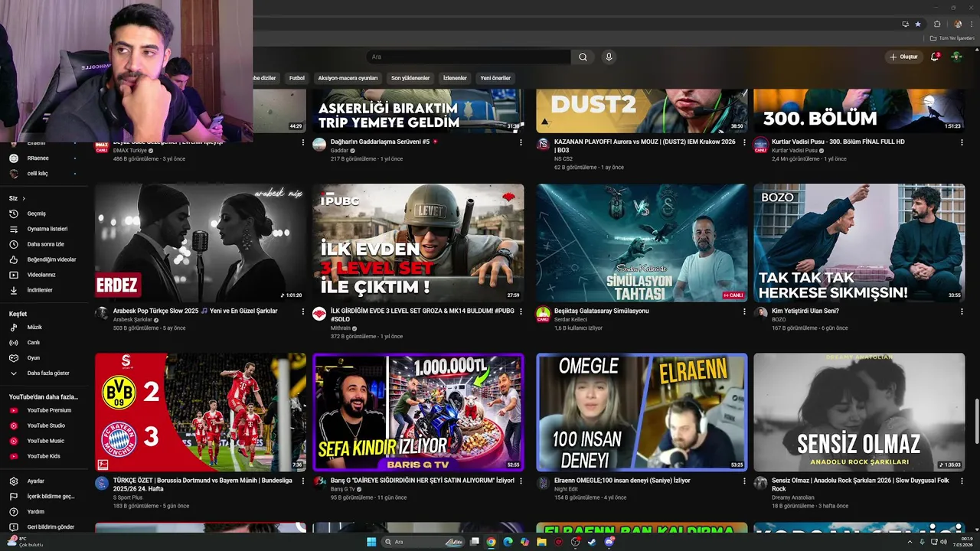The image size is (980, 551).
Task: Open browser three-dot menu
Action: click(972, 24)
